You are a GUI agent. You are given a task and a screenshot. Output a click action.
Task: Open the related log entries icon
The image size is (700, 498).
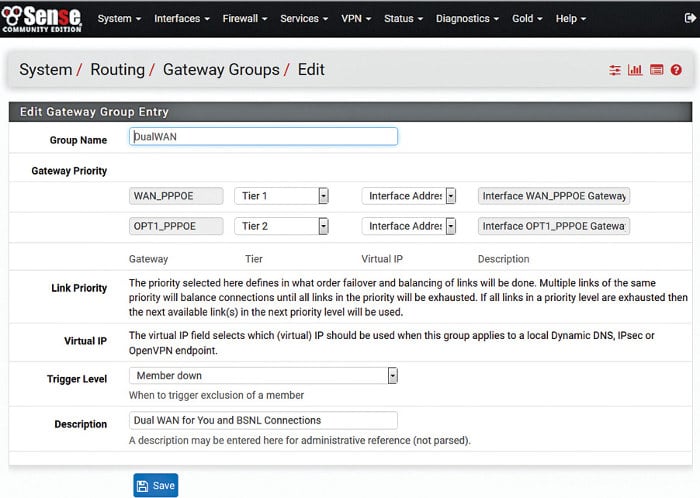point(656,70)
